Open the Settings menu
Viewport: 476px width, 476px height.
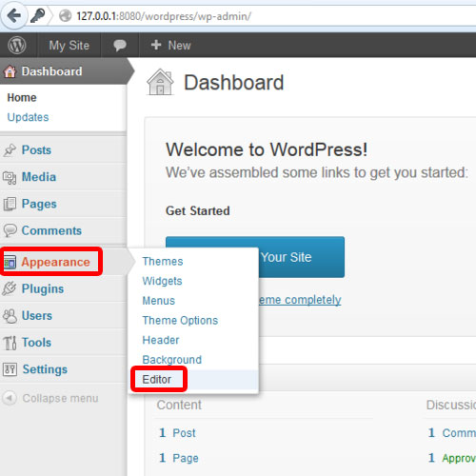45,369
